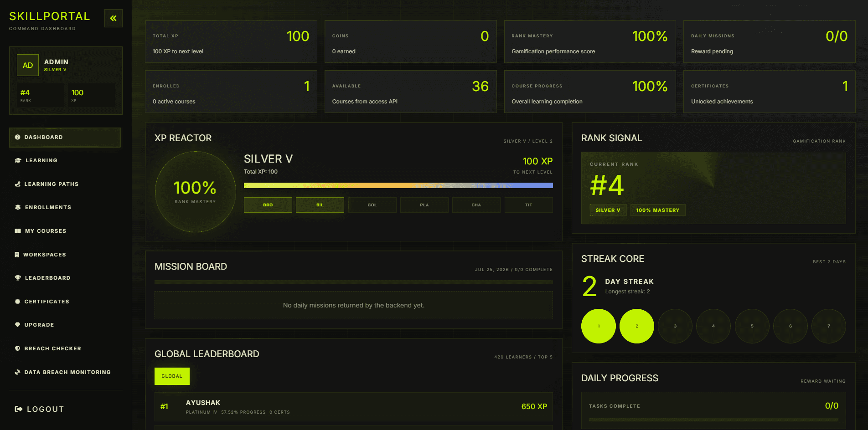Click the Leaderboard trophy icon
This screenshot has height=430, width=868.
(18, 278)
